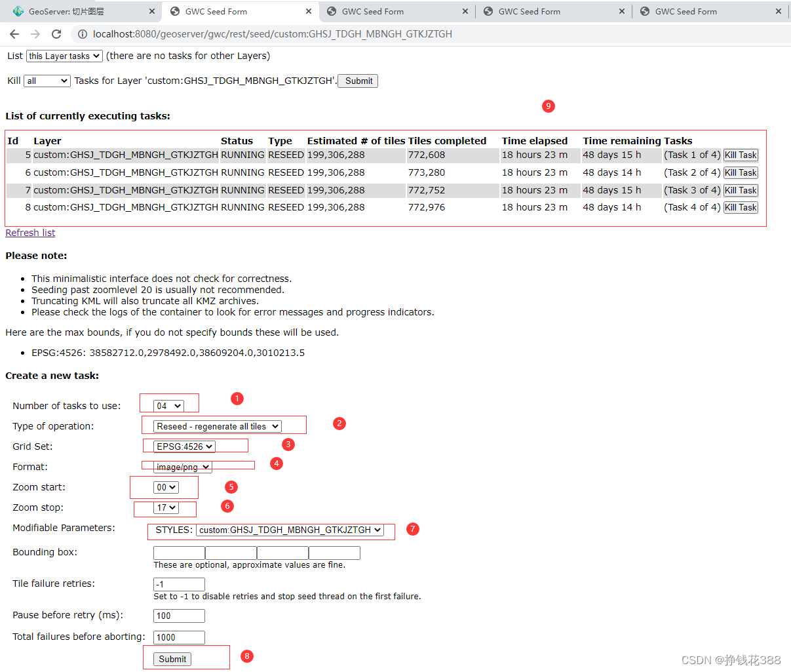Screen dimensions: 791x672
Task: Open the Kill 'all' dropdown
Action: 47,81
